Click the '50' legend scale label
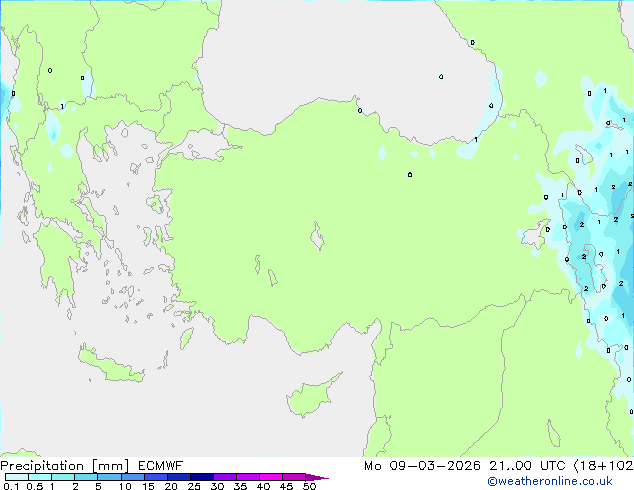 [309, 486]
